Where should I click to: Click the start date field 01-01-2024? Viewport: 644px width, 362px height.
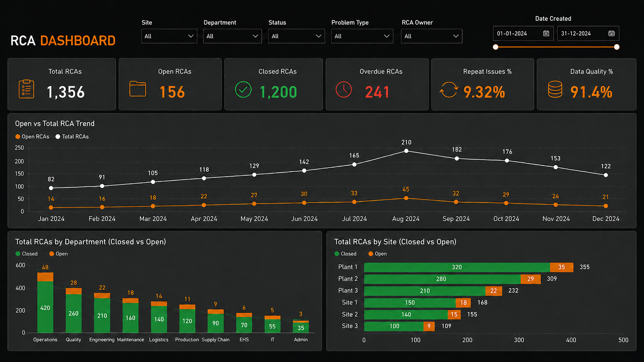pos(523,33)
